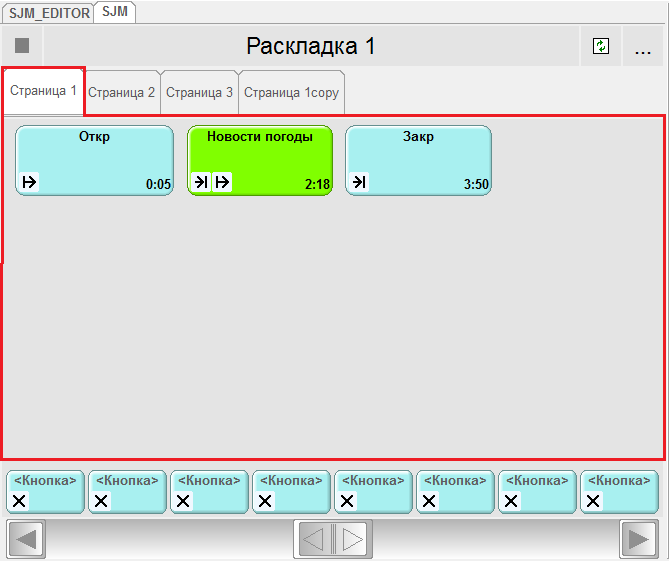Select the SJM tab
The width and height of the screenshot is (669, 561).
115,12
